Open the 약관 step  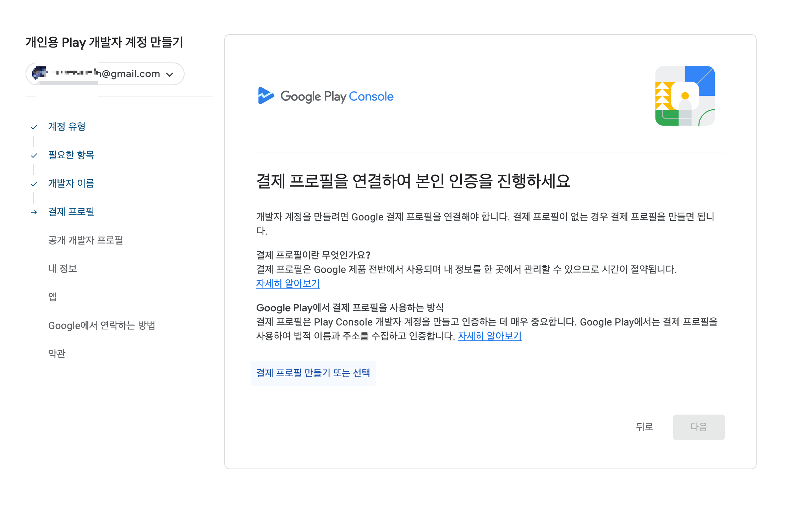click(x=57, y=354)
